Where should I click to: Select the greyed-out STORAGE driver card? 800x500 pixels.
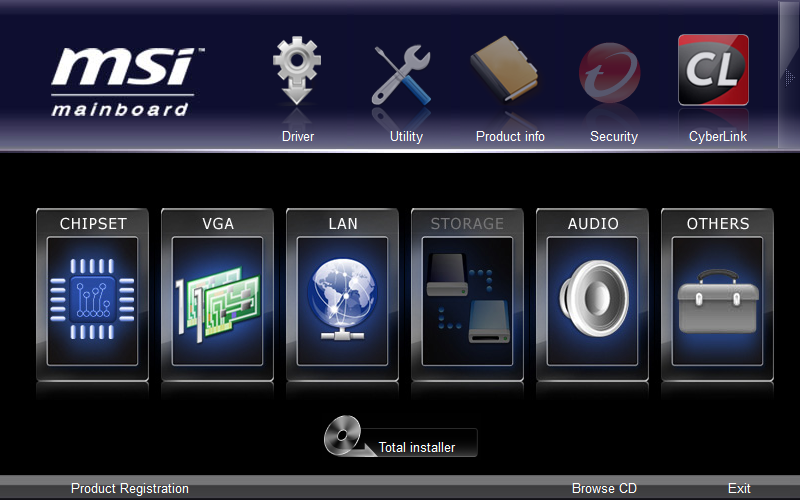(467, 294)
